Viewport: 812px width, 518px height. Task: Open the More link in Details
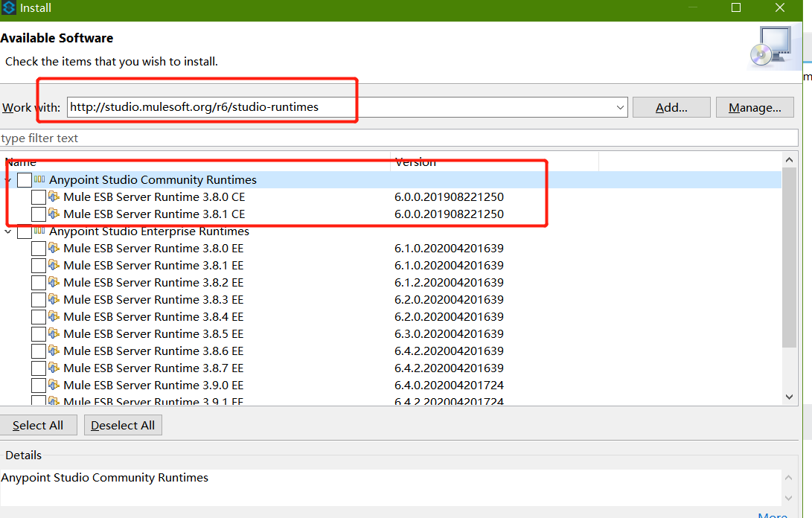coord(773,515)
